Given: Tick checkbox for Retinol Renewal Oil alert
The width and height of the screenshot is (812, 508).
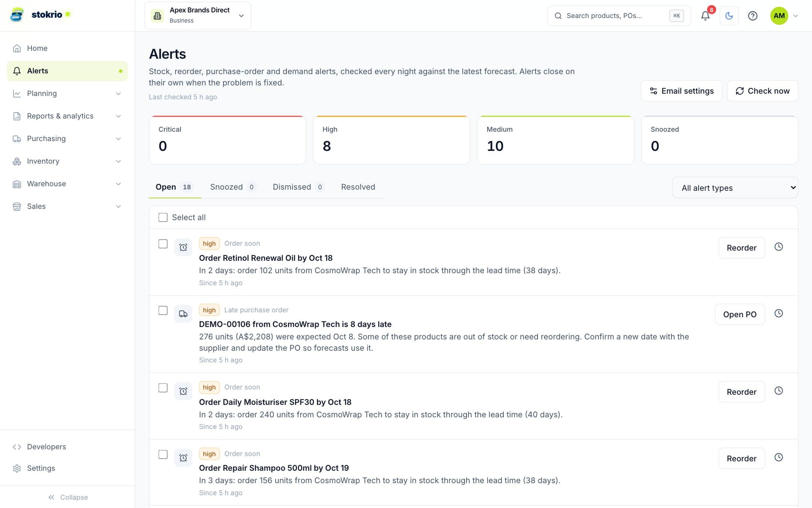Looking at the screenshot, I should click(163, 244).
